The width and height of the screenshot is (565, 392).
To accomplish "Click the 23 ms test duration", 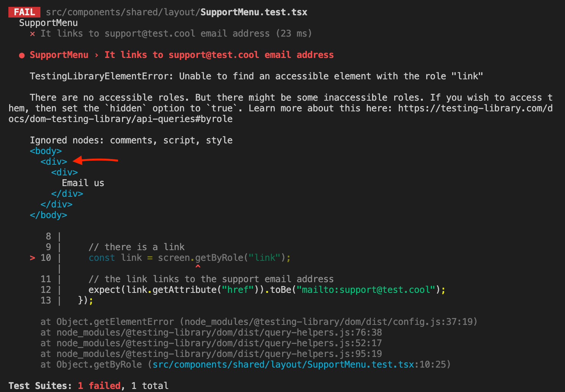I will 293,34.
